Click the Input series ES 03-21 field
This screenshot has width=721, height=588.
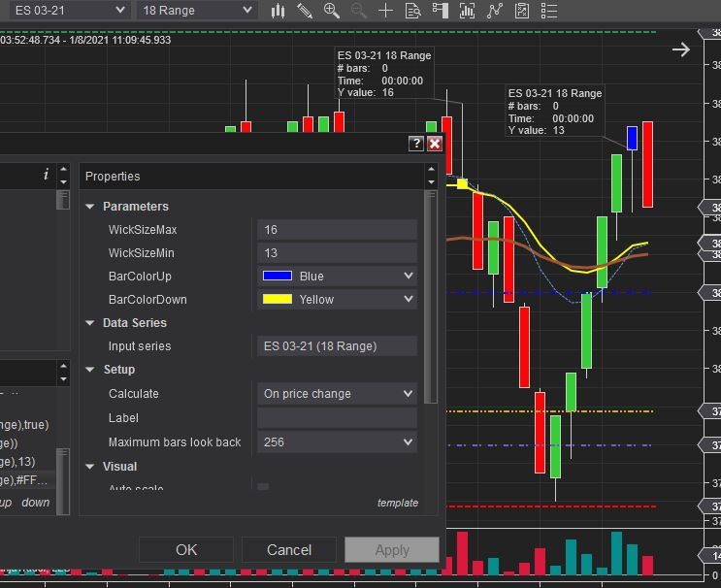coord(337,345)
